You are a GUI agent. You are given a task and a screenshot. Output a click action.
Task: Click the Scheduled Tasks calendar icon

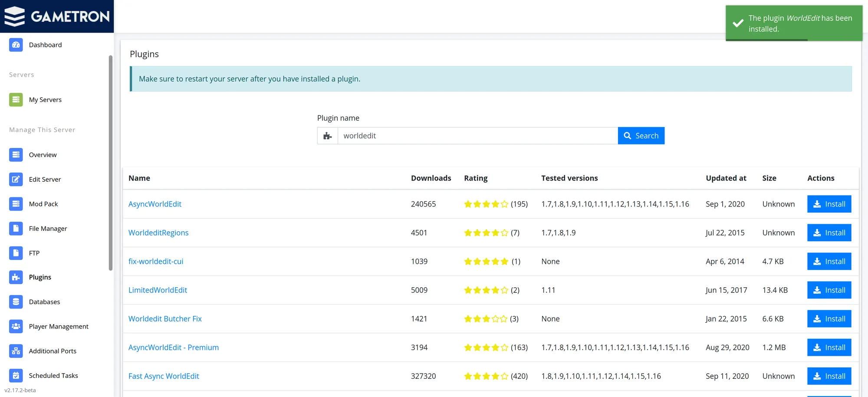click(16, 376)
